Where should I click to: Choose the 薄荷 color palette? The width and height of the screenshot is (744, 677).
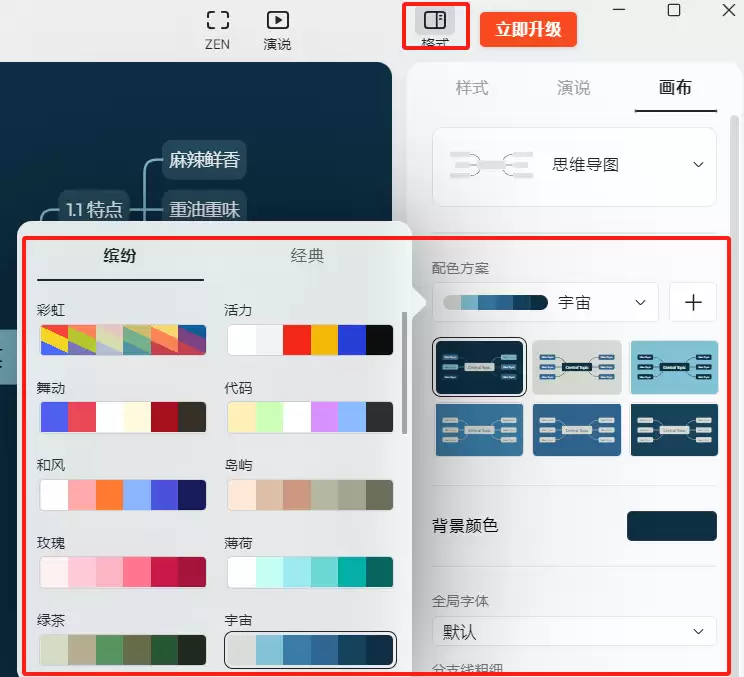310,572
